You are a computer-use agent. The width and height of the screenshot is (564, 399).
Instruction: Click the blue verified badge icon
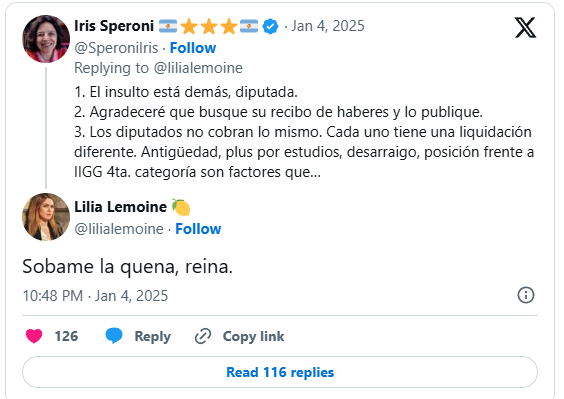pos(270,27)
